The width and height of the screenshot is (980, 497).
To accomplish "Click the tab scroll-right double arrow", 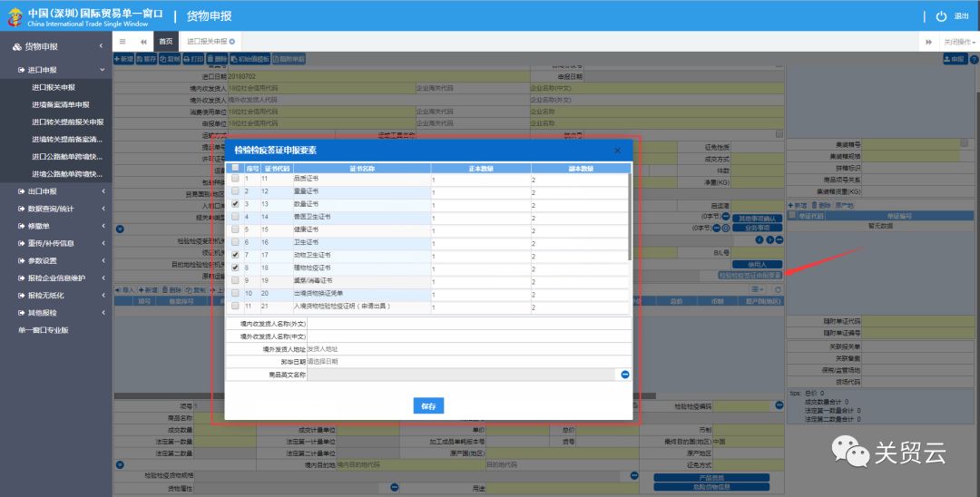I will point(929,42).
